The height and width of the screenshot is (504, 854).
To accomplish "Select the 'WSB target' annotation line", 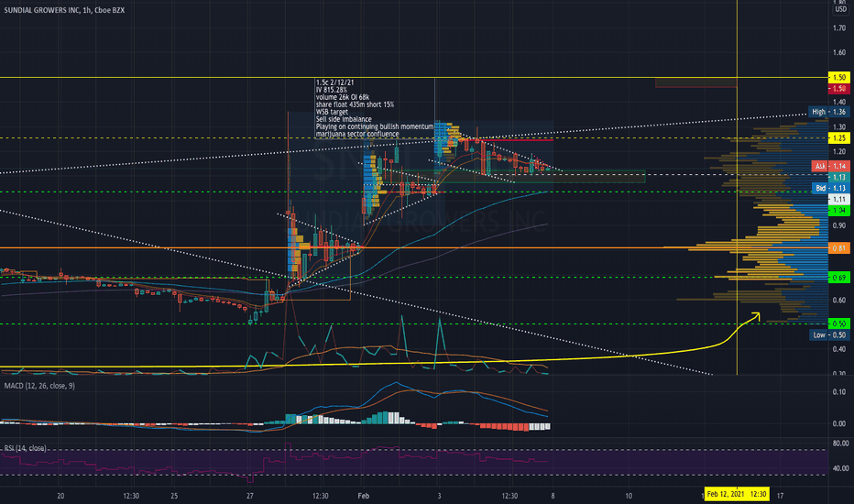I will click(332, 112).
